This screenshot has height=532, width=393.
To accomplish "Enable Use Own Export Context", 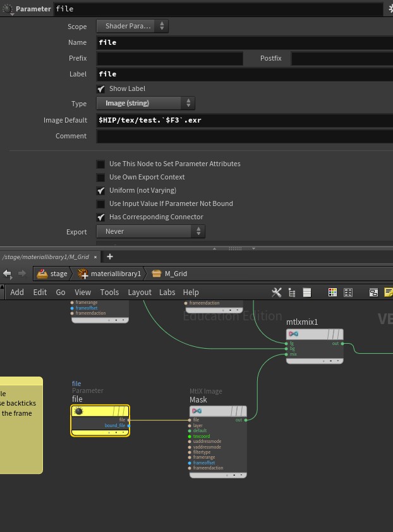I will 101,178.
